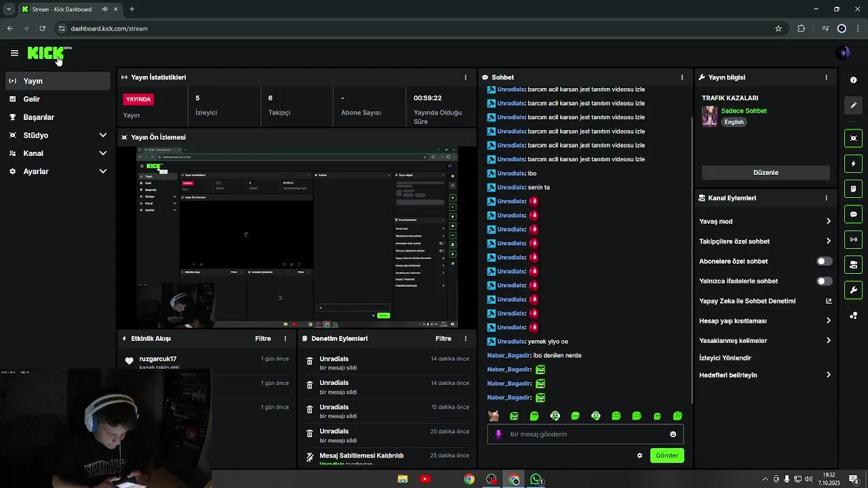This screenshot has height=488, width=868.
Task: Open Sohbet panel kebab menu
Action: click(682, 77)
